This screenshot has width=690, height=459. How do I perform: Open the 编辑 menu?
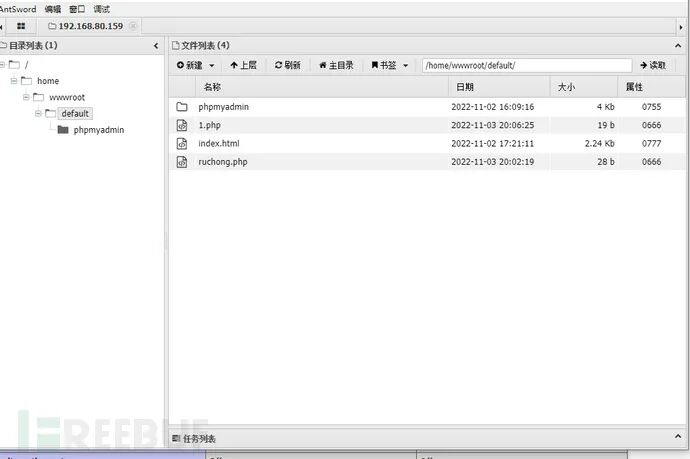pos(53,9)
